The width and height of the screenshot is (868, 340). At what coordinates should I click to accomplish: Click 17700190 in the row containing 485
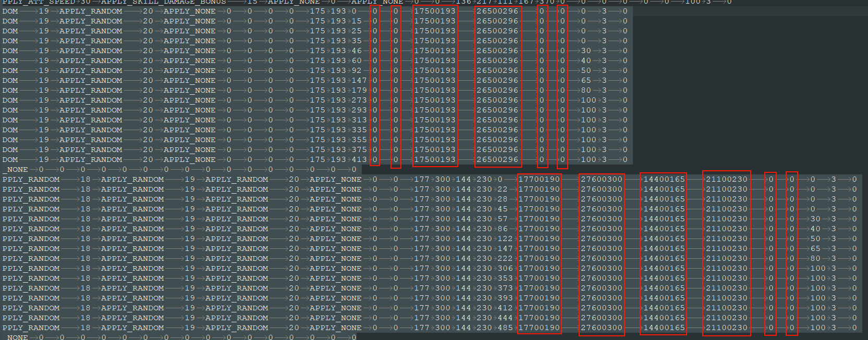pos(539,328)
